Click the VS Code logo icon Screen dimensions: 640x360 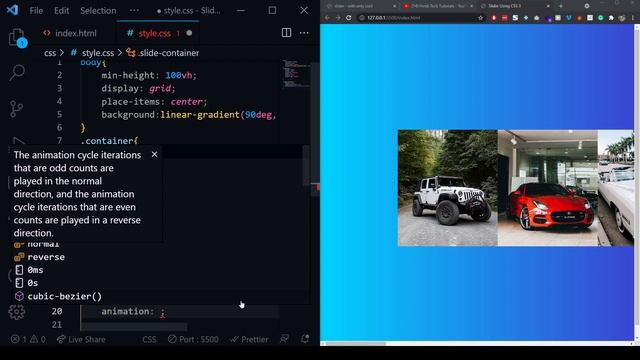[12, 10]
